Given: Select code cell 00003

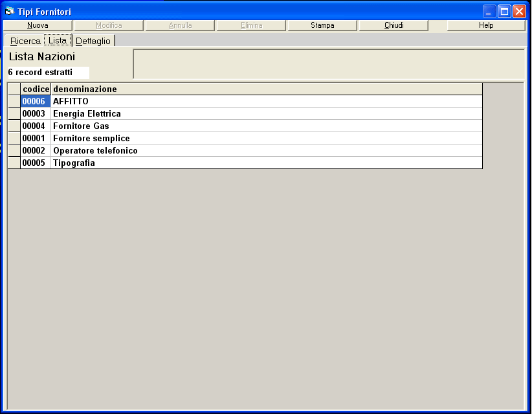Looking at the screenshot, I should 36,113.
